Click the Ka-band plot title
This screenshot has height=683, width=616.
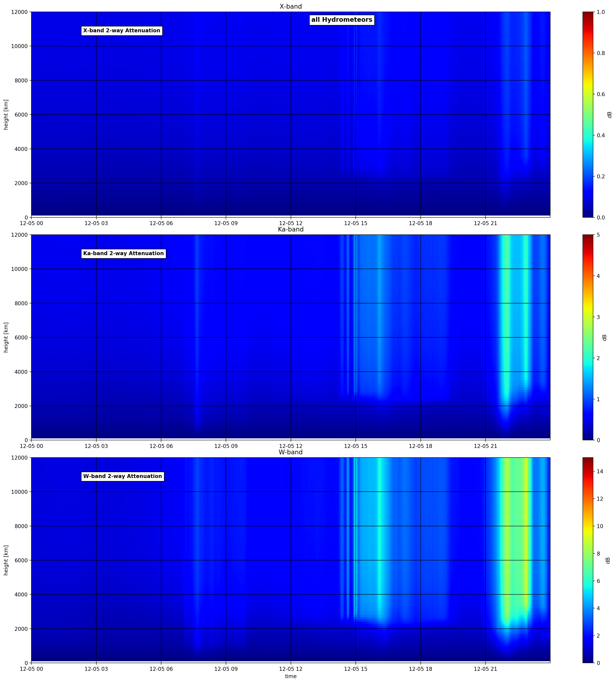290,229
